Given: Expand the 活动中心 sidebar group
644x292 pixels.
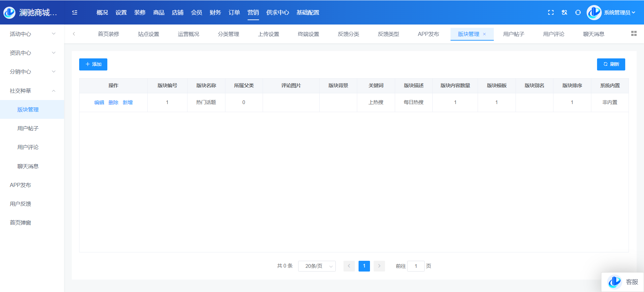Looking at the screenshot, I should 32,34.
